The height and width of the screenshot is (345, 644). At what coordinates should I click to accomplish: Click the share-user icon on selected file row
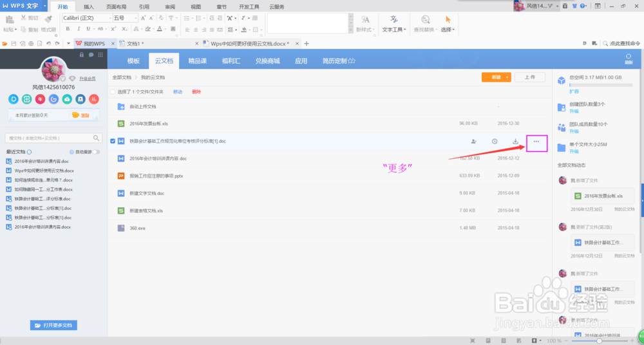(x=473, y=142)
